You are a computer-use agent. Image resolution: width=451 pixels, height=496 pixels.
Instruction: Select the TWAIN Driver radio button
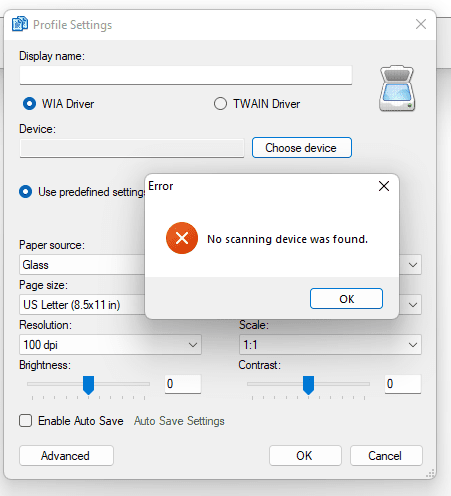click(220, 104)
